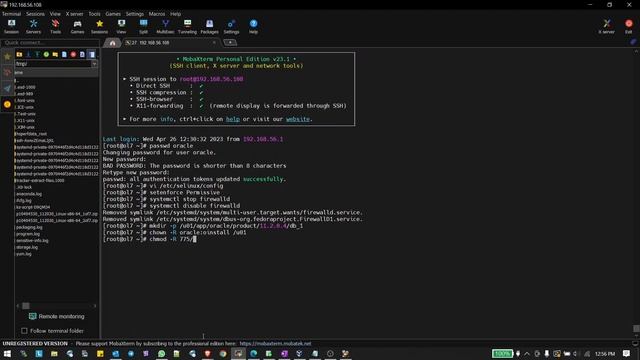The height and width of the screenshot is (360, 640).
Task: Open the Games toolbar button
Action: click(77, 27)
